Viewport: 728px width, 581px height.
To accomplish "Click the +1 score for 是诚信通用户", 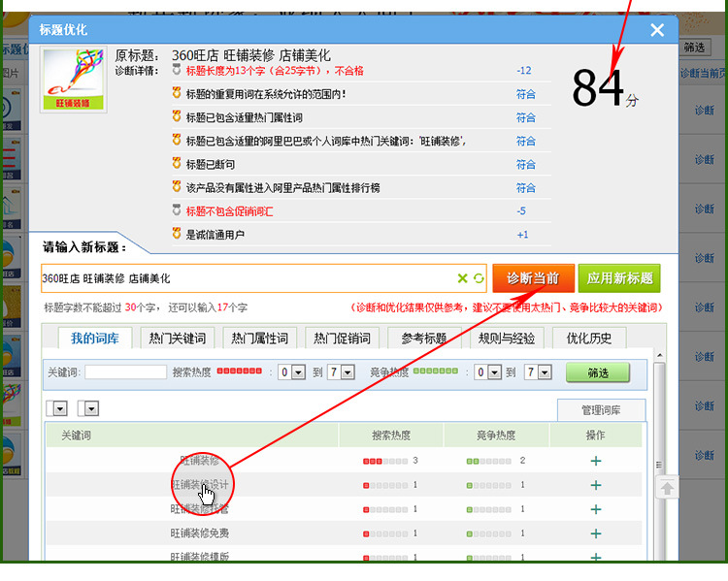I will (x=522, y=235).
